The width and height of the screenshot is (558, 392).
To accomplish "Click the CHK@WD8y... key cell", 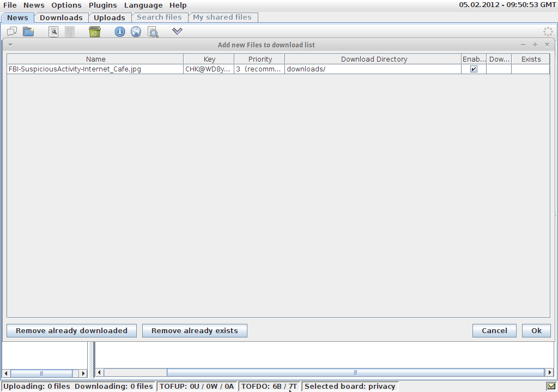I will (209, 69).
